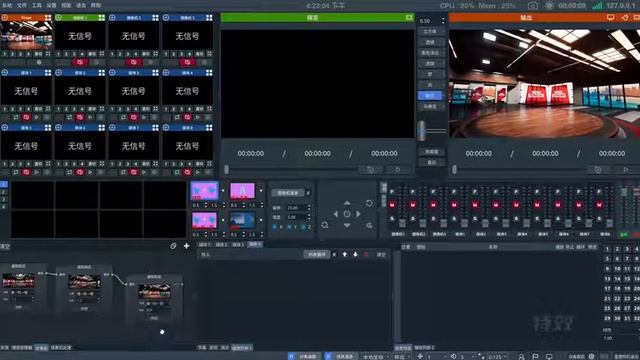
Task: Switch to multiview page tab 2 on the left edge
Action: 4,192
